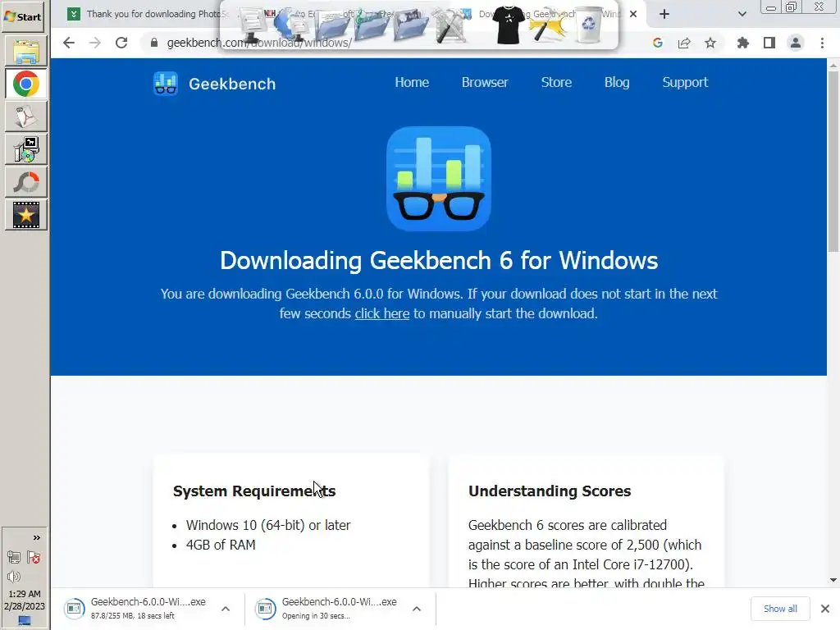Open the documents folder icon in dock
840x630 pixels.
[x=331, y=25]
